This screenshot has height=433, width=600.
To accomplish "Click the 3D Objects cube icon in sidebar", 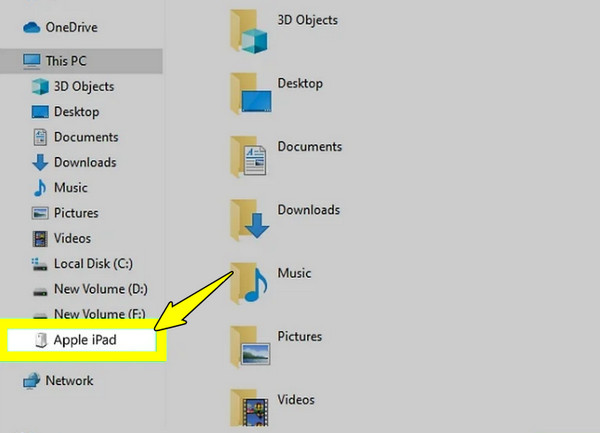I will [x=40, y=86].
